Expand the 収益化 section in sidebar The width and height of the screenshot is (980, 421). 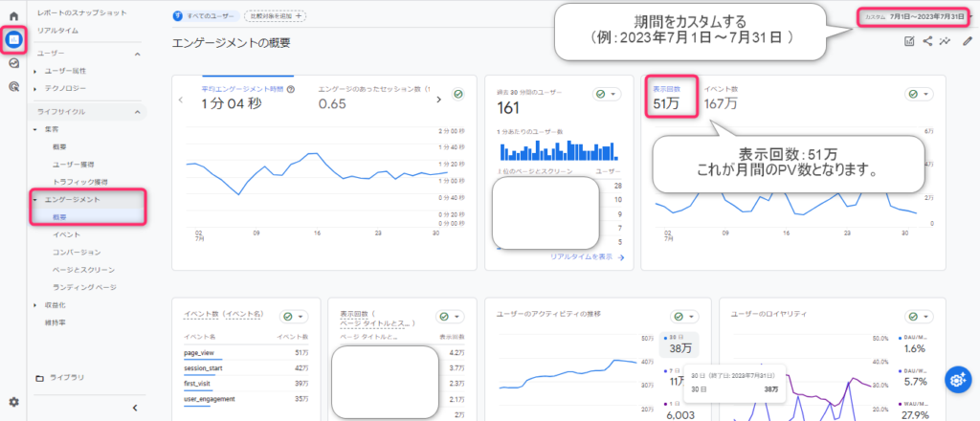click(35, 305)
